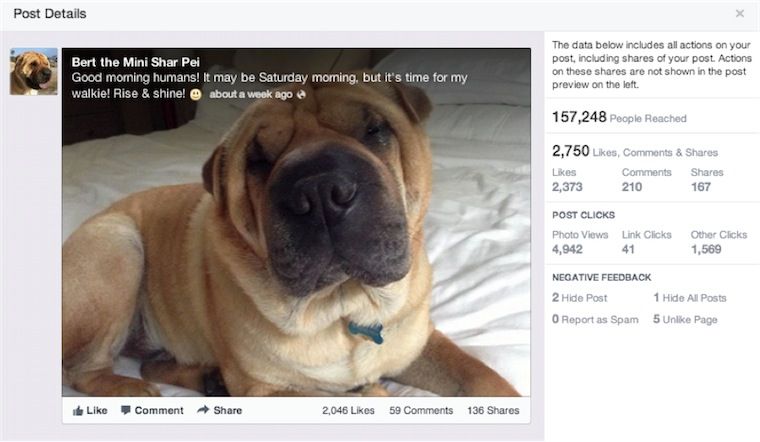Image resolution: width=760 pixels, height=442 pixels.
Task: Click the 'about a week ago' timestamp
Action: point(250,95)
